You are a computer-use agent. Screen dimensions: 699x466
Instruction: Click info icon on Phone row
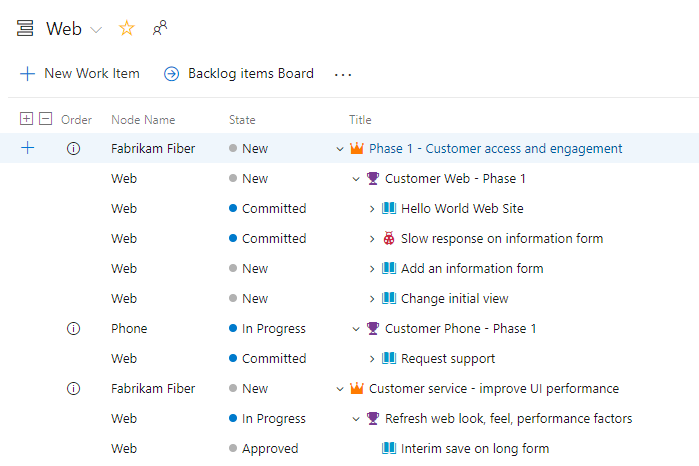click(x=73, y=329)
